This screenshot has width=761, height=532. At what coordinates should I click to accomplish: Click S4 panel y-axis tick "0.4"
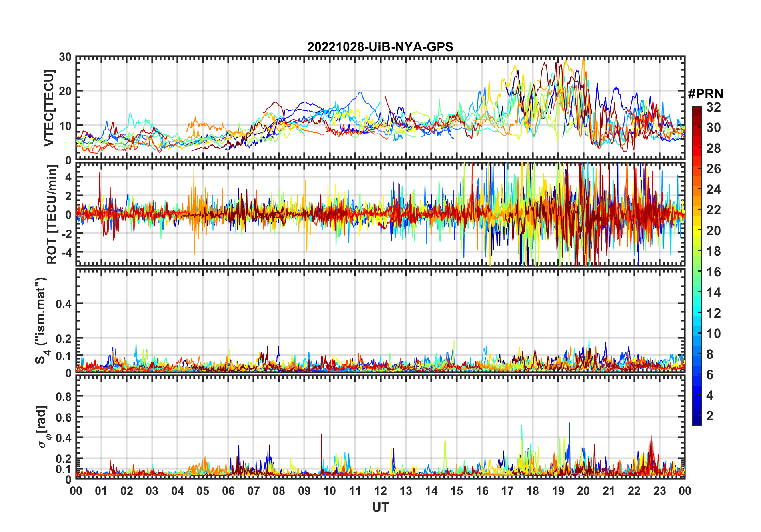coord(64,304)
